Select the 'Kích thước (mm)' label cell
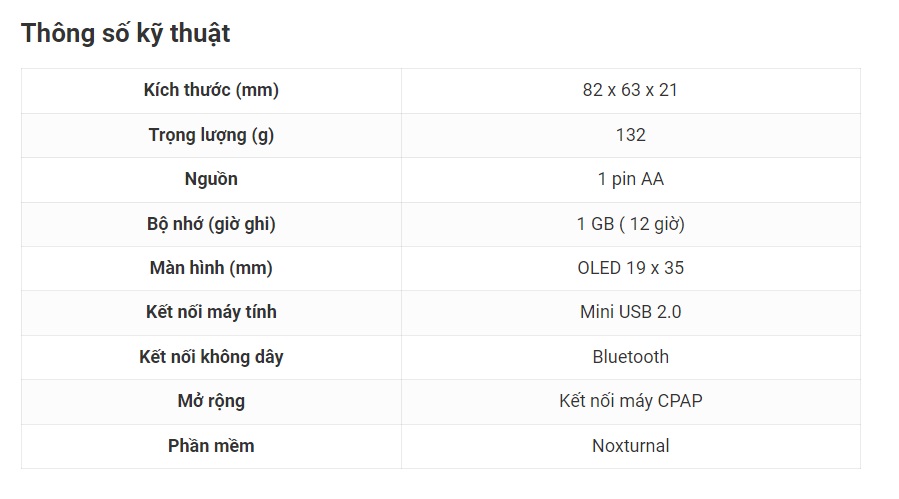This screenshot has height=499, width=899. pyautogui.click(x=211, y=90)
